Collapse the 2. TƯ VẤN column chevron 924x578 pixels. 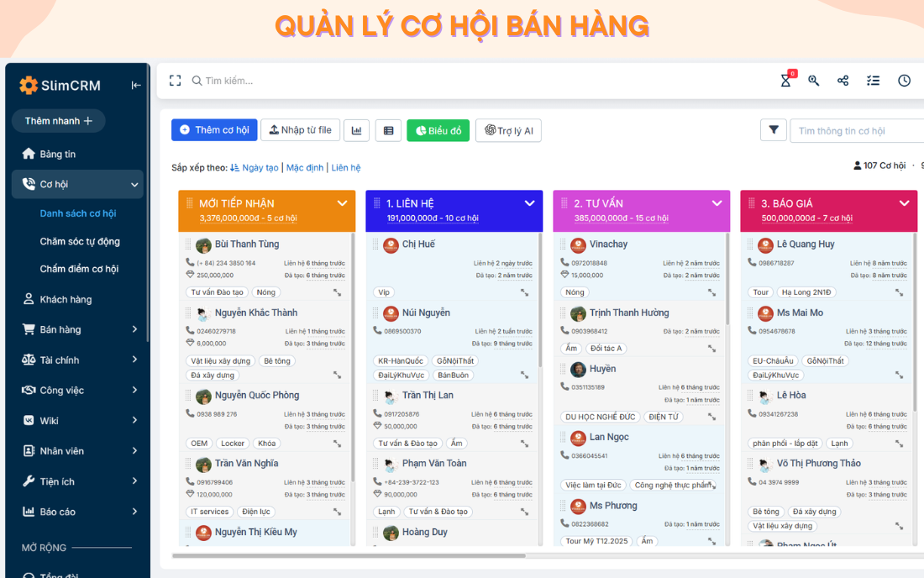pyautogui.click(x=717, y=202)
